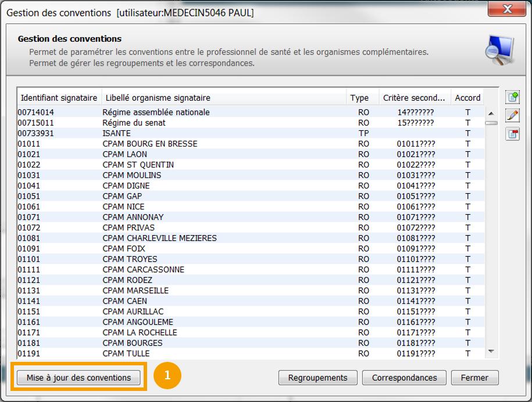This screenshot has width=532, height=402.
Task: Close the Gestion des conventions window
Action: [x=507, y=9]
